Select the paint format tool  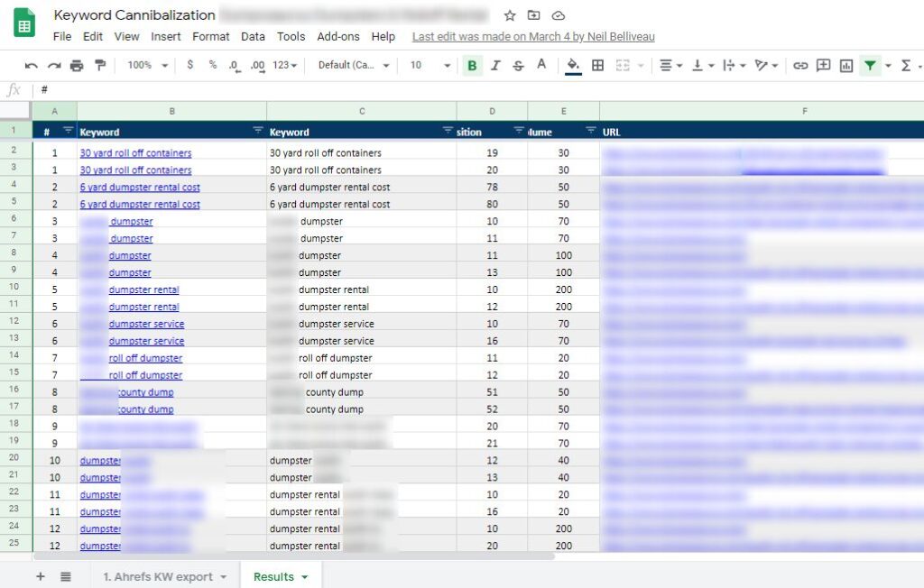pos(99,66)
